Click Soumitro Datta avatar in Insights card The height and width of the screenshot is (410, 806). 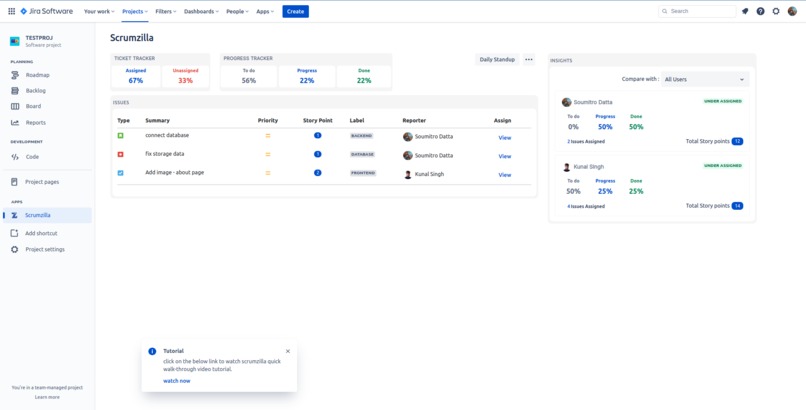(566, 102)
